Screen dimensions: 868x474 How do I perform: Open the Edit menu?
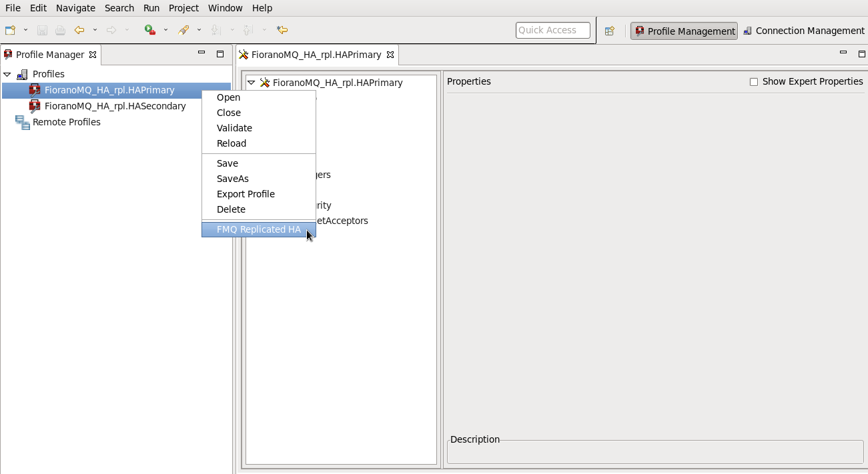tap(38, 8)
